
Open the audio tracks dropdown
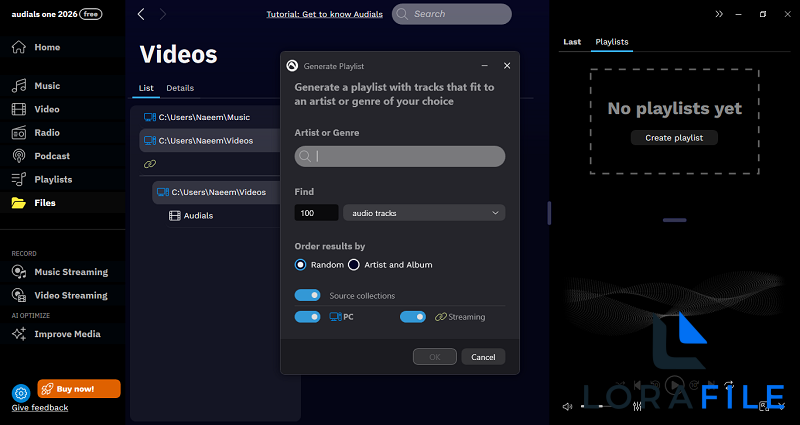(x=424, y=213)
